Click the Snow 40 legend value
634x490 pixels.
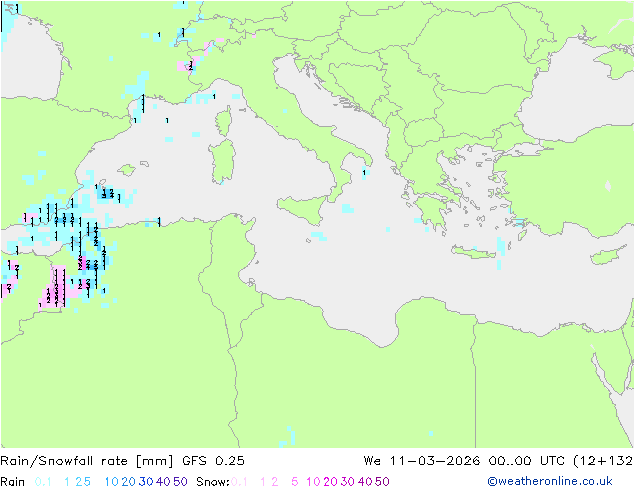pos(365,482)
